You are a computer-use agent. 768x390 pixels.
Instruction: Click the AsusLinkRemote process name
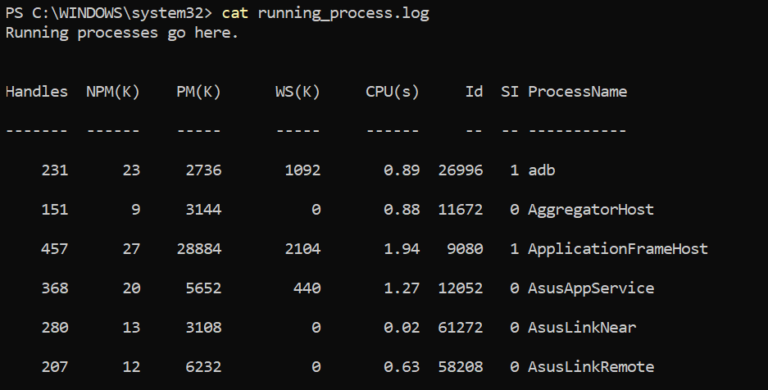pyautogui.click(x=591, y=366)
